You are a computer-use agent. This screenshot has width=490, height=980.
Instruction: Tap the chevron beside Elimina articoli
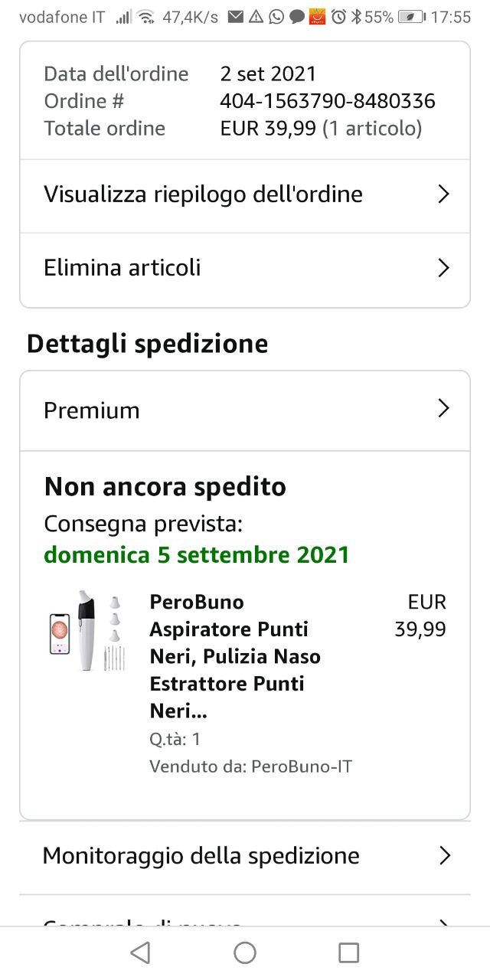tap(443, 268)
